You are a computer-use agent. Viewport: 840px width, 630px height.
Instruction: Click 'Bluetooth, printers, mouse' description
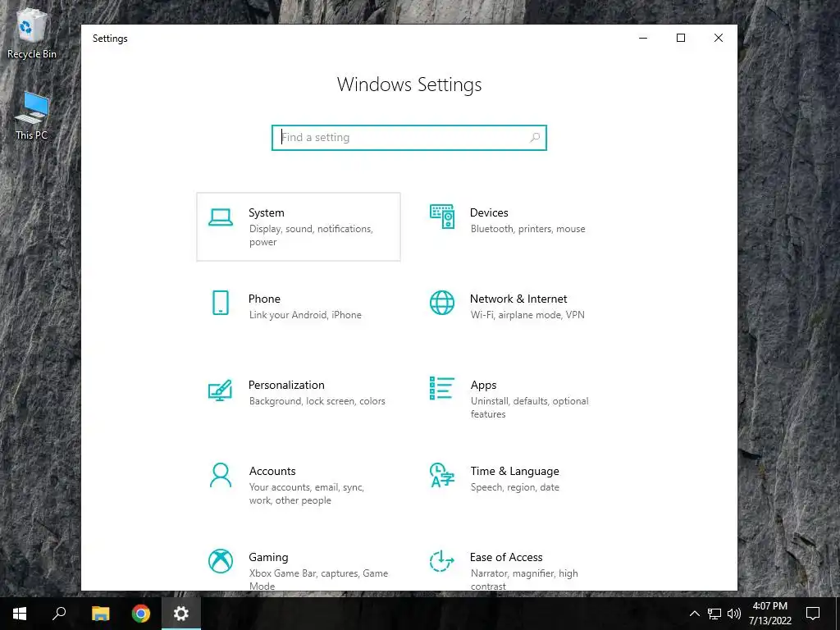(x=527, y=229)
